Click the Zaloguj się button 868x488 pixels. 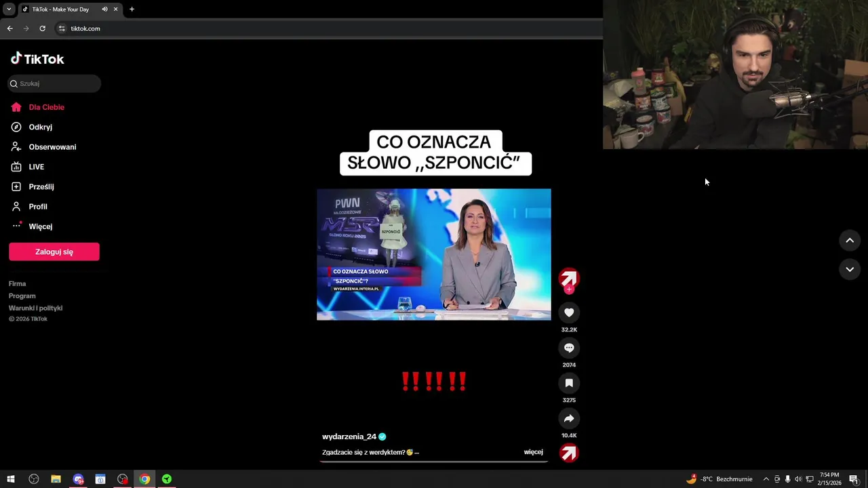[54, 251]
